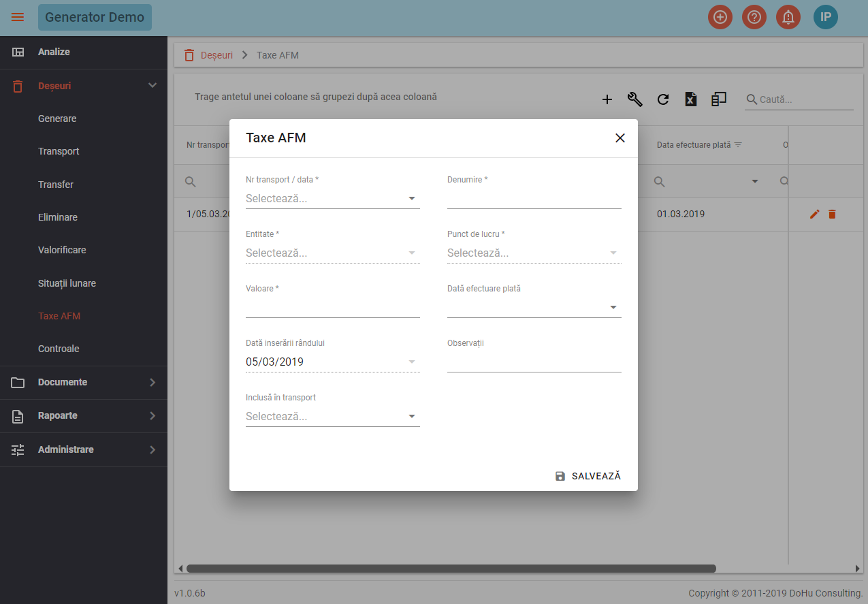
Task: Click the 01.03.2019 table cell
Action: [681, 214]
